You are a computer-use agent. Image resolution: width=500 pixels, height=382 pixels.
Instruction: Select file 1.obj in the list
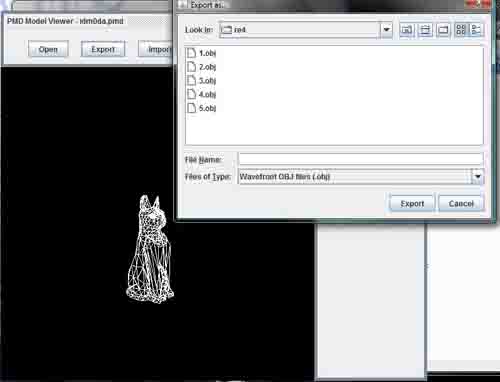(201, 53)
